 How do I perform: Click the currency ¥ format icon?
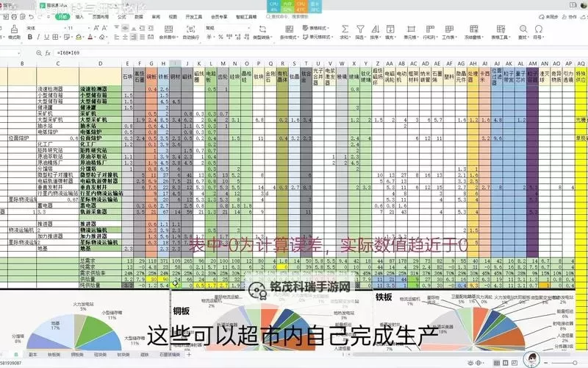(x=209, y=38)
